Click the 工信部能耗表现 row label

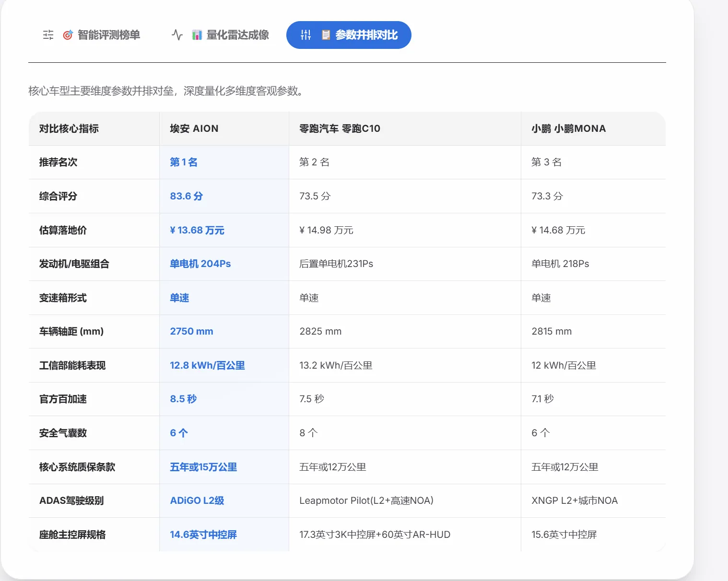pyautogui.click(x=72, y=365)
